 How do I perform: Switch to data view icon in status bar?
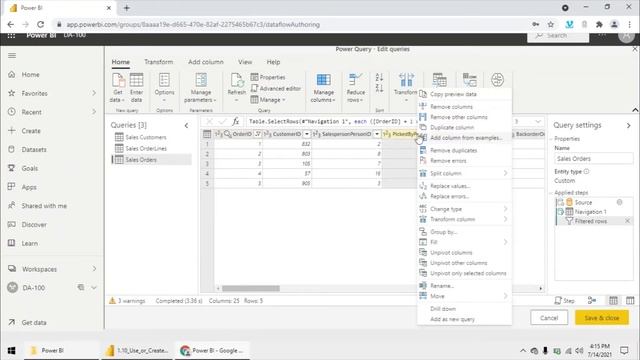tap(613, 300)
